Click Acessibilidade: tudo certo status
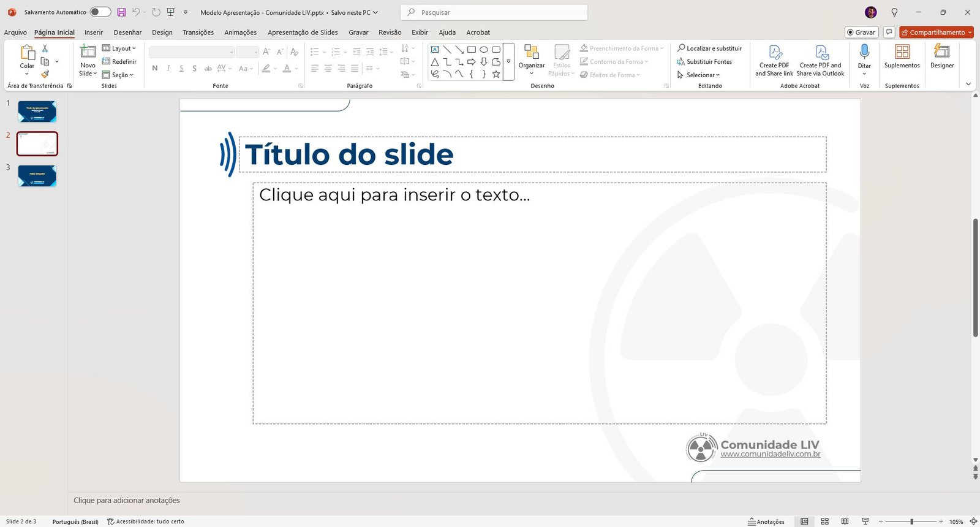This screenshot has width=980, height=527. 146,521
